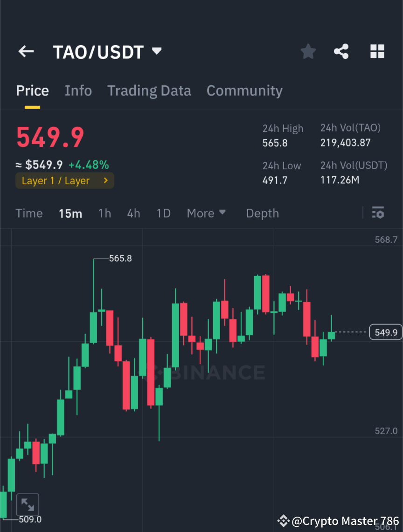The width and height of the screenshot is (403, 532).
Task: Click the 24h High value 565.8
Action: pos(275,143)
